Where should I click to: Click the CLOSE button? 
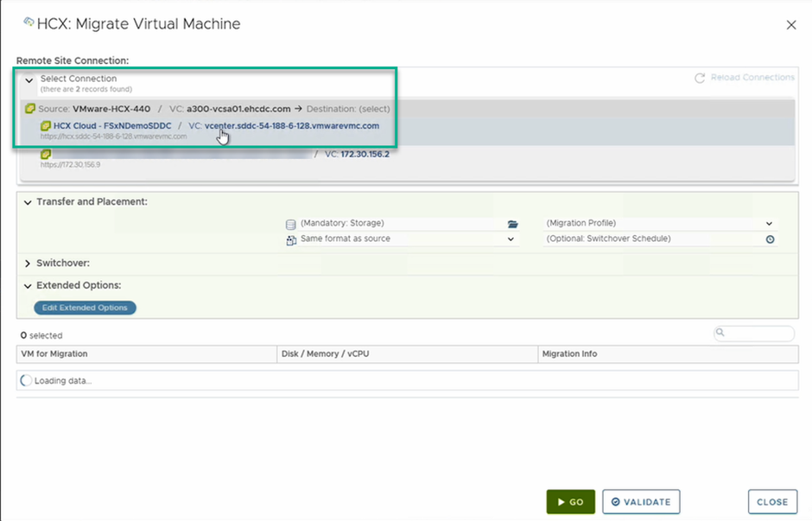point(772,502)
